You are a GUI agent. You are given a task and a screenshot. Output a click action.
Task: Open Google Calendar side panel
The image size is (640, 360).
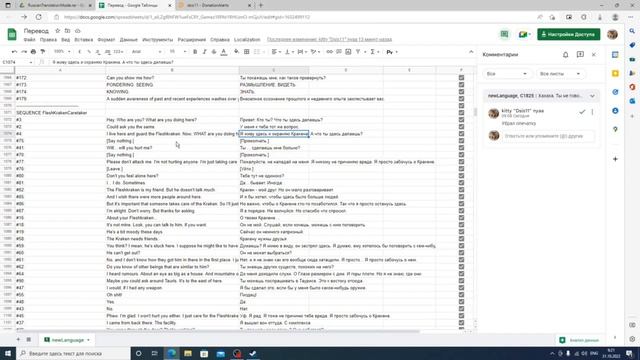point(615,55)
